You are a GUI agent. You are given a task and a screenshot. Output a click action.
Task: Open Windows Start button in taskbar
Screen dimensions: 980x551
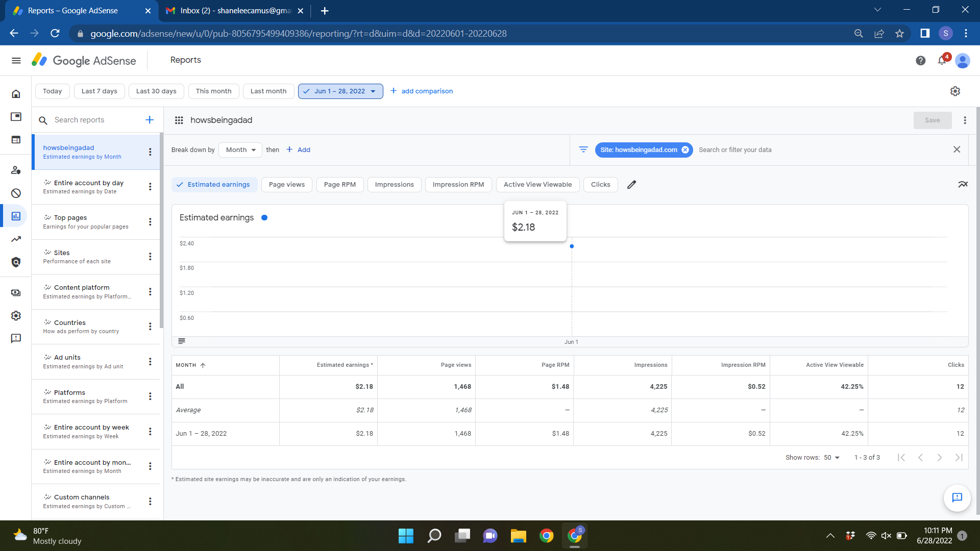406,536
